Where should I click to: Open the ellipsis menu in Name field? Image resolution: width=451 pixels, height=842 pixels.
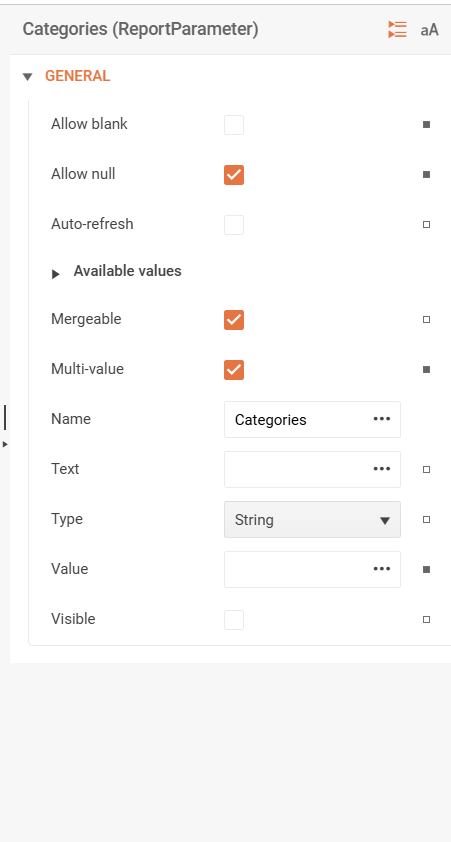click(382, 419)
